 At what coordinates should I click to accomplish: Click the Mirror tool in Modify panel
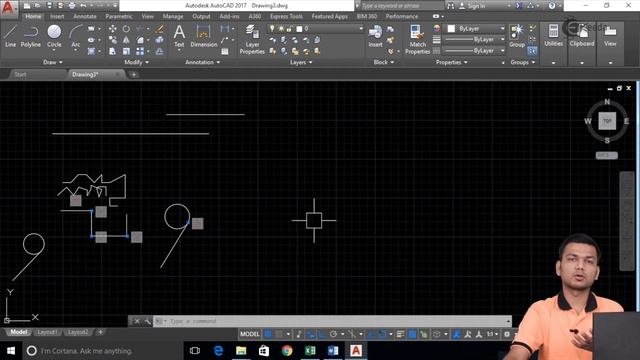point(126,40)
